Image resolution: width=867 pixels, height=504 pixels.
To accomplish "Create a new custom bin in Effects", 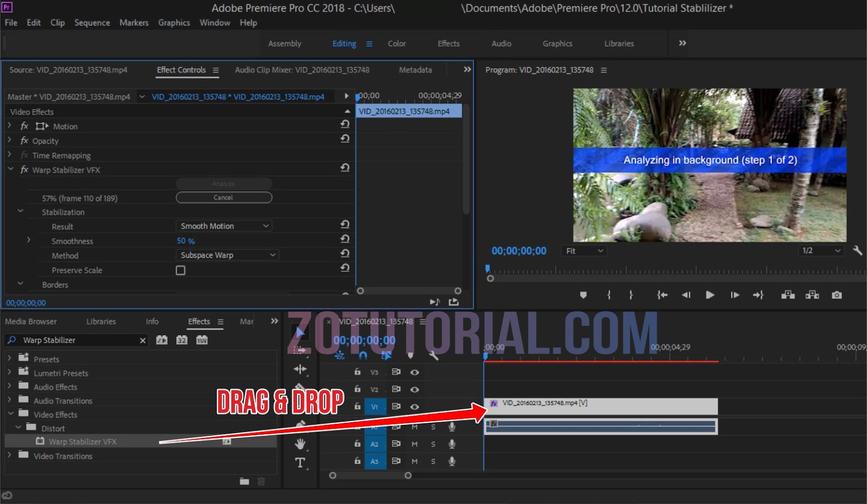I will coord(244,481).
